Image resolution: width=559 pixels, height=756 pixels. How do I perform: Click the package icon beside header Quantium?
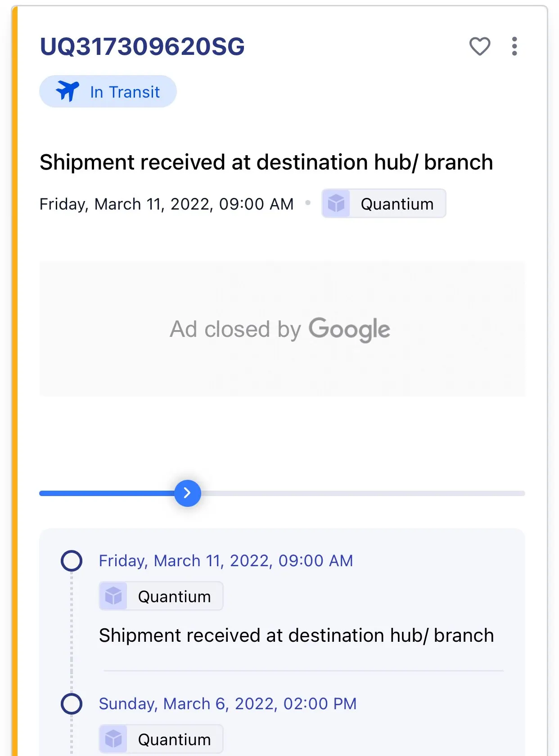336,204
